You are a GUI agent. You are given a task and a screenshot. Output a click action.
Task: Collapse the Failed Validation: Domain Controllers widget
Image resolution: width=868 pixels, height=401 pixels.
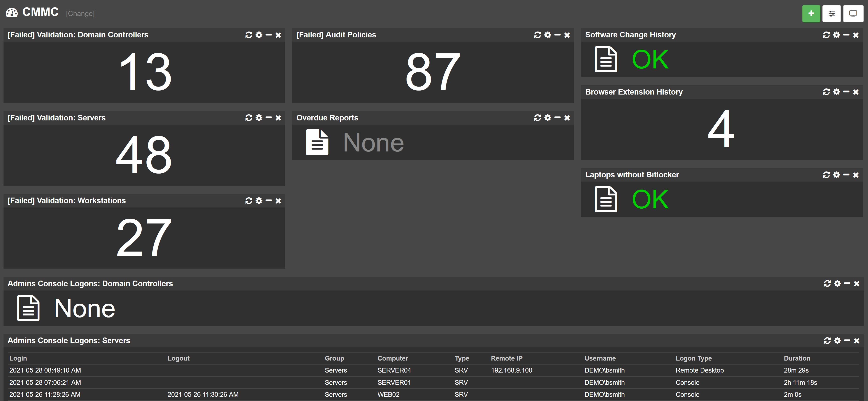tap(269, 35)
